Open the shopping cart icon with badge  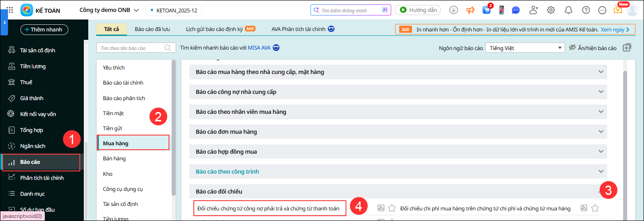(x=487, y=10)
